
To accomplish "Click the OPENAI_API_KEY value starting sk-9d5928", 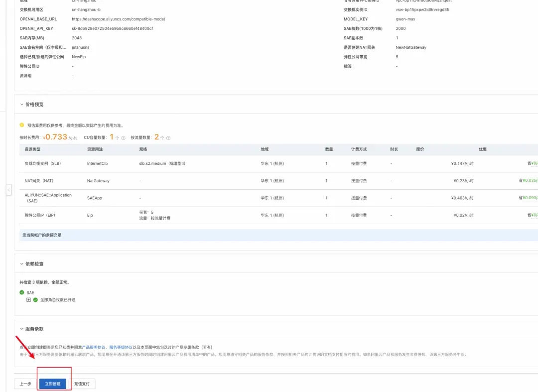I will tap(112, 28).
